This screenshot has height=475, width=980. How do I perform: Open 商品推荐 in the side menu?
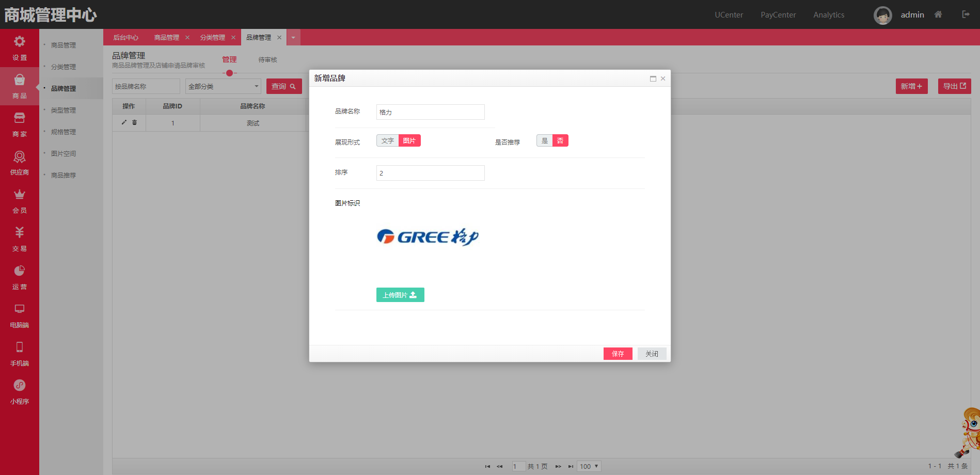(x=64, y=175)
